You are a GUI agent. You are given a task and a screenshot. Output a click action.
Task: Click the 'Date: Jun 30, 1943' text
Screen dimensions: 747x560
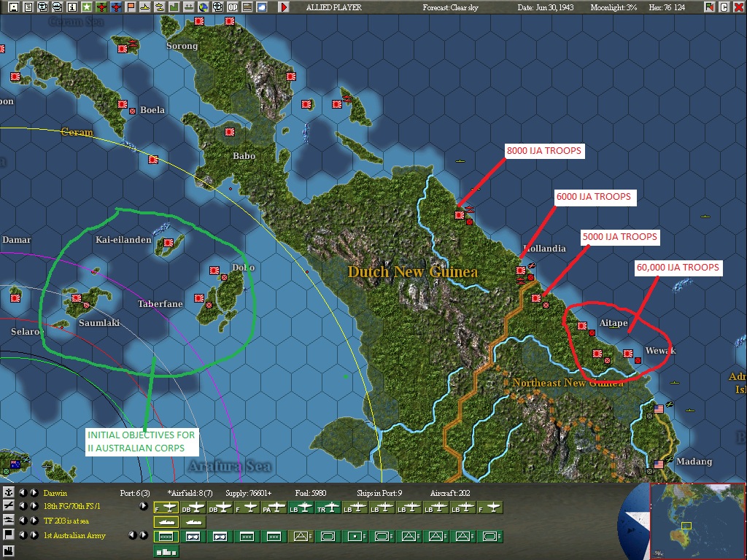pyautogui.click(x=546, y=7)
